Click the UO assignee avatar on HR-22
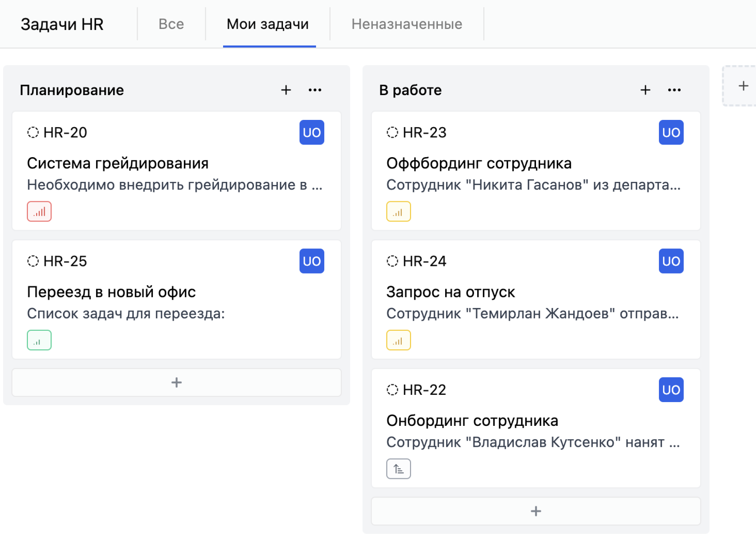The height and width of the screenshot is (553, 756). tap(671, 390)
